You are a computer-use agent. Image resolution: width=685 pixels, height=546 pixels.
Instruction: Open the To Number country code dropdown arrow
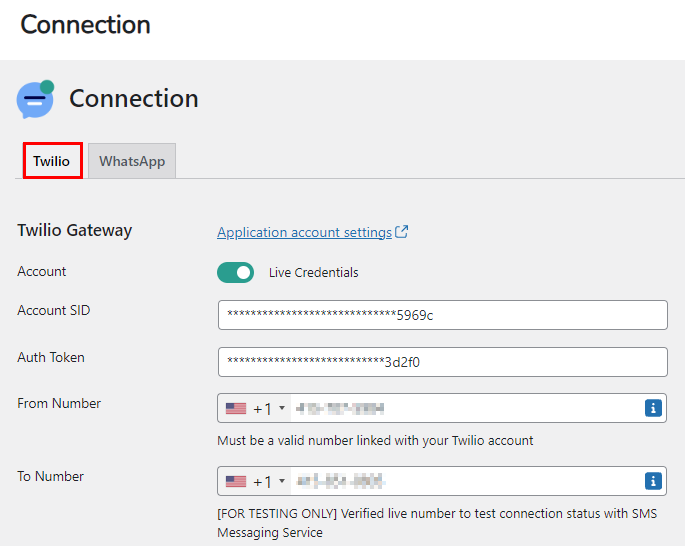click(282, 481)
